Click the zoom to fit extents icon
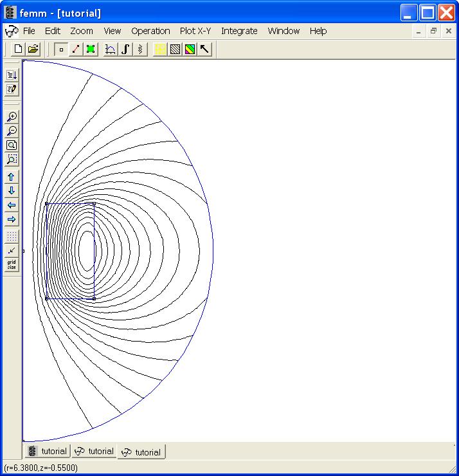This screenshot has height=476, width=459. [x=12, y=145]
